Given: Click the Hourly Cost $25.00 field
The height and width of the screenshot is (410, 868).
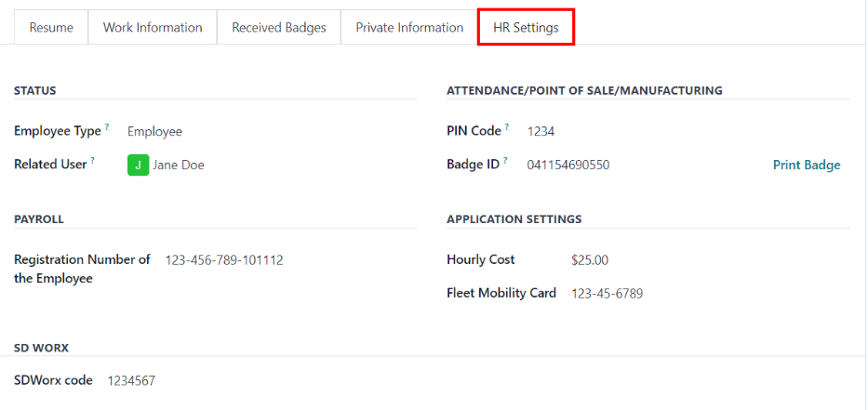Looking at the screenshot, I should [590, 260].
